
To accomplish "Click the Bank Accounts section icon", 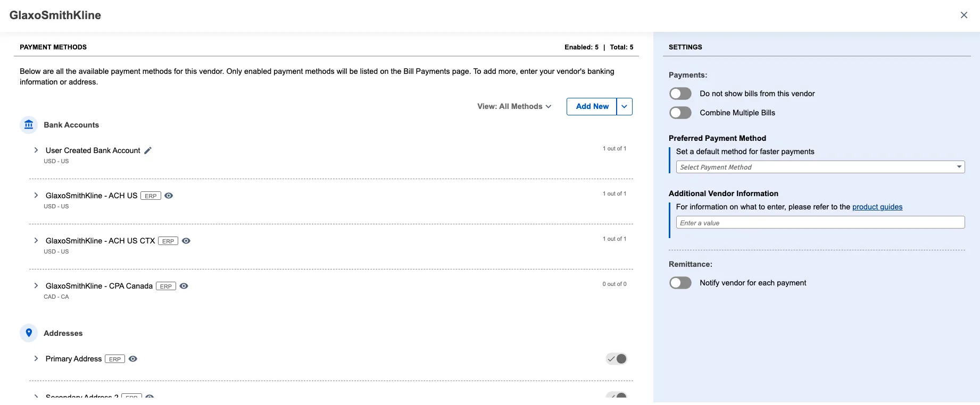I will 29,125.
